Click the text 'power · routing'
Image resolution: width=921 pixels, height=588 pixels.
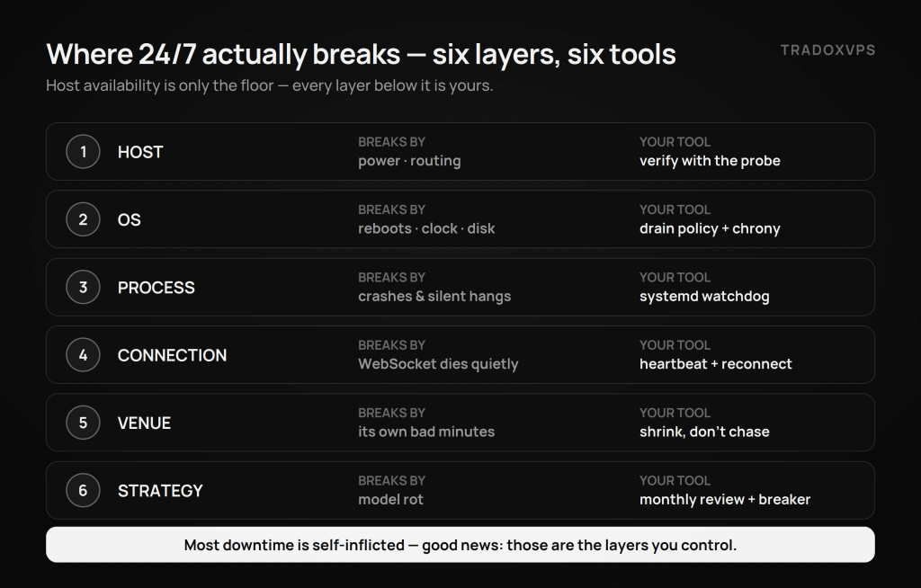click(x=409, y=161)
